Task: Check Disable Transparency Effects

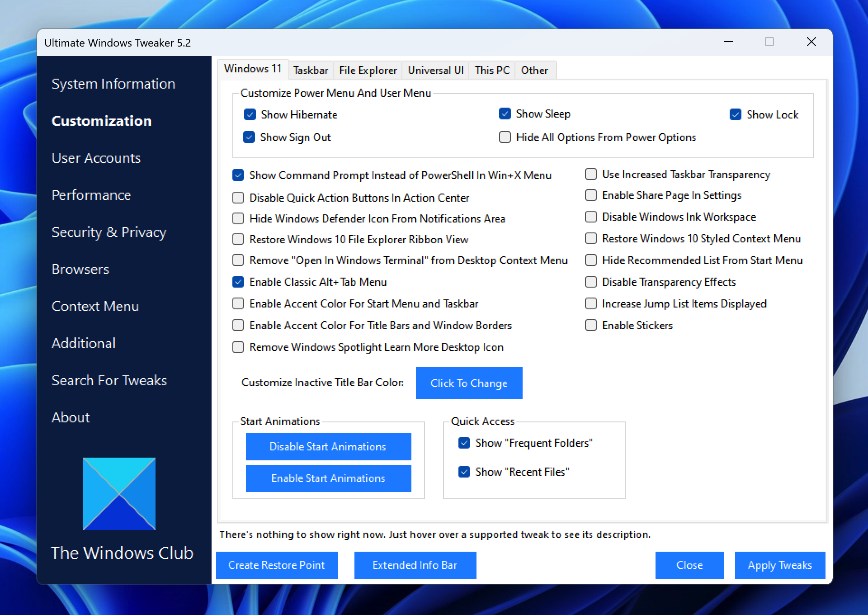Action: click(x=591, y=282)
